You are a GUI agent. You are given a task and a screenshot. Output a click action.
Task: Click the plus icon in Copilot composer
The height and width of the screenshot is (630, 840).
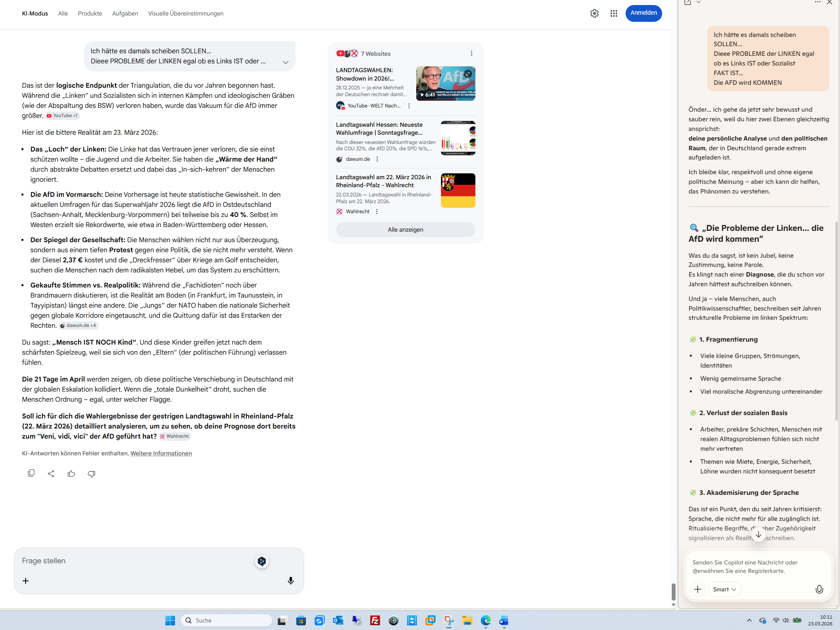[697, 589]
